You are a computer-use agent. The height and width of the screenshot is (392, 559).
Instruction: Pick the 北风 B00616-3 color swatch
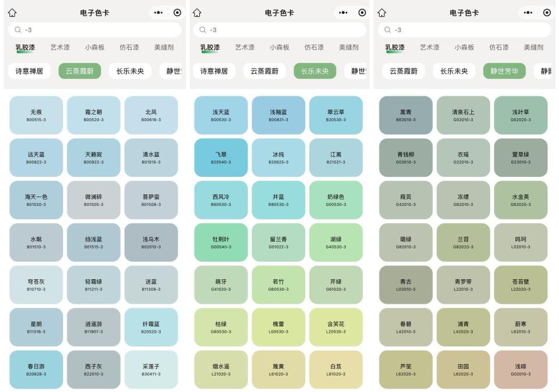pos(151,115)
